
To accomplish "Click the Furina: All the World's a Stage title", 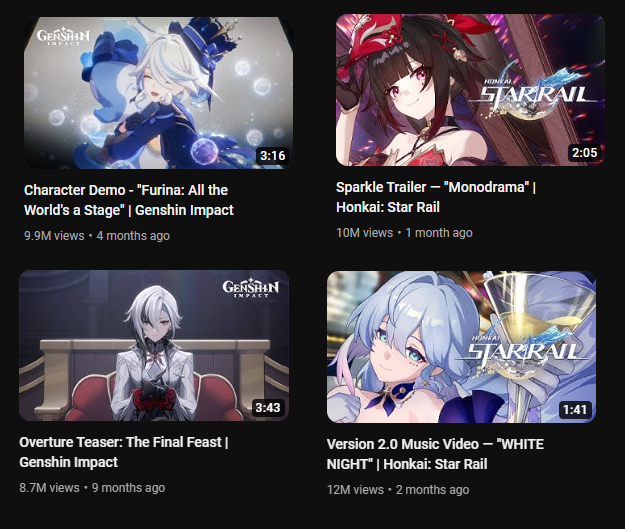I will [x=129, y=200].
